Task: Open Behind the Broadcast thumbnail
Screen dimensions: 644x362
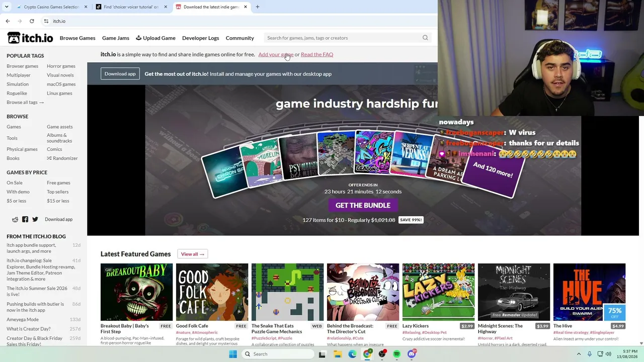Action: [x=363, y=292]
